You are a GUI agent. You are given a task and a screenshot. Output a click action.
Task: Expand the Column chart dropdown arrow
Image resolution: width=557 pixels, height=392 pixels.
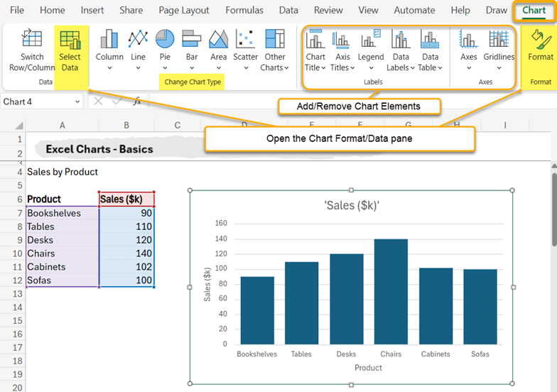pos(109,68)
